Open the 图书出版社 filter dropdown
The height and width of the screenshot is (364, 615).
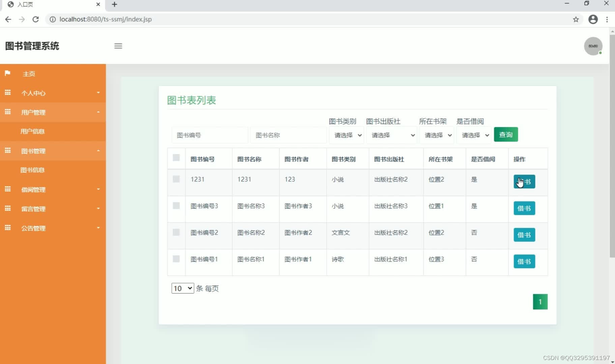coord(391,135)
